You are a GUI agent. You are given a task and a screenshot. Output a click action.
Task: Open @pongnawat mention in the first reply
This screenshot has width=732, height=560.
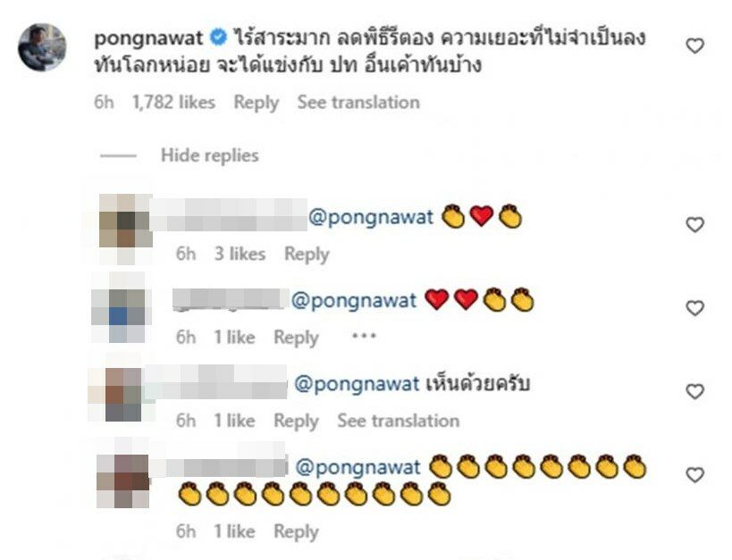(371, 217)
